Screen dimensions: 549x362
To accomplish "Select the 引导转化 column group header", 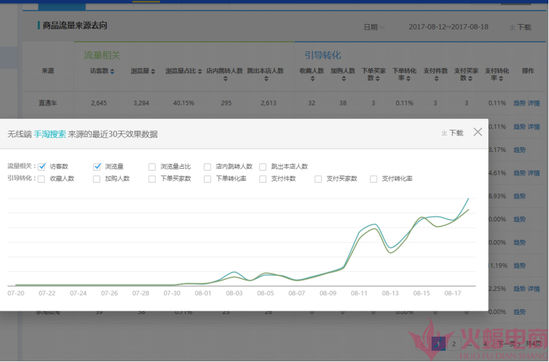I will coord(323,55).
